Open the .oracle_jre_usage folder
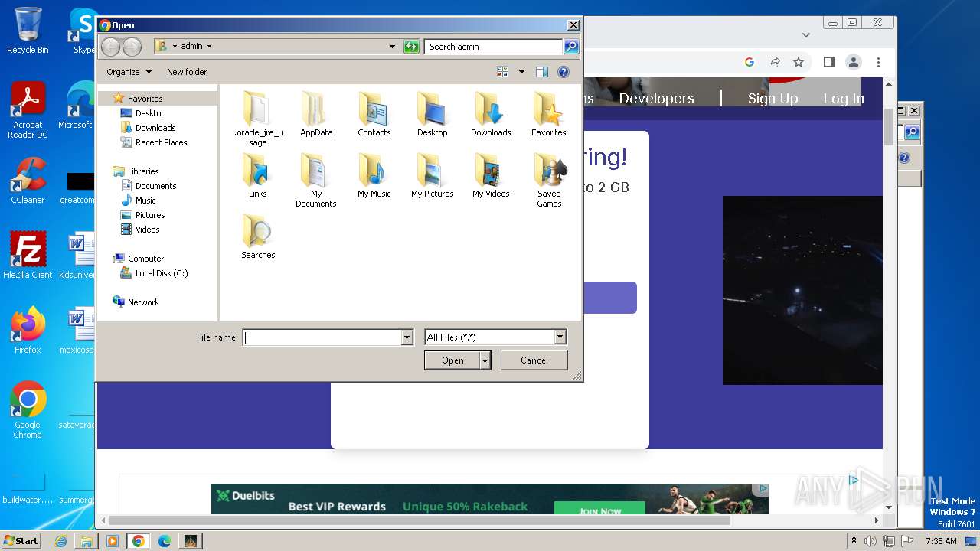Viewport: 980px width, 551px height. tap(258, 119)
